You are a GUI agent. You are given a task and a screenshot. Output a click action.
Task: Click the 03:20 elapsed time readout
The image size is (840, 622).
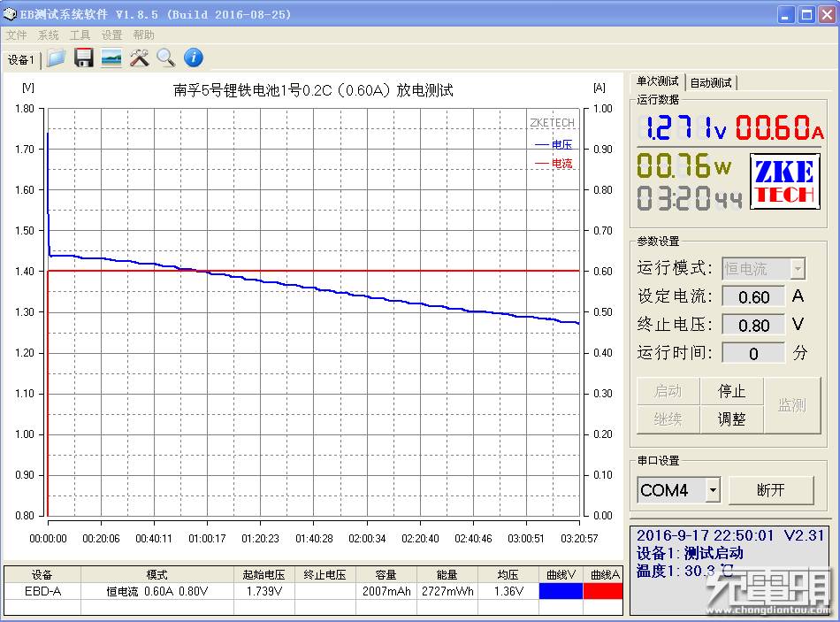pos(690,198)
